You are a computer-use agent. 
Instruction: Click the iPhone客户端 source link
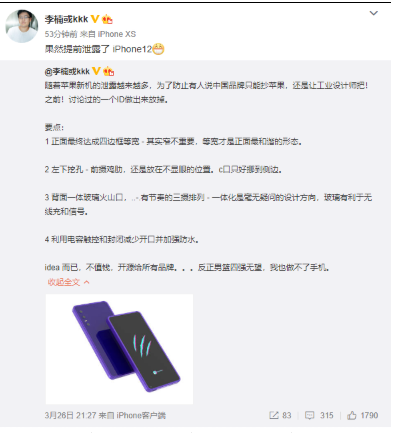coord(141,415)
